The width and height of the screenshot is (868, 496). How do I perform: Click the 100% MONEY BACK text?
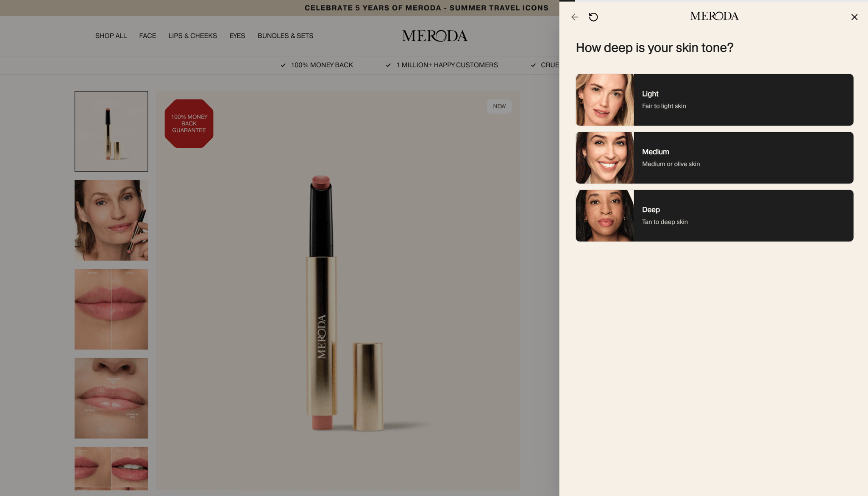click(x=322, y=65)
